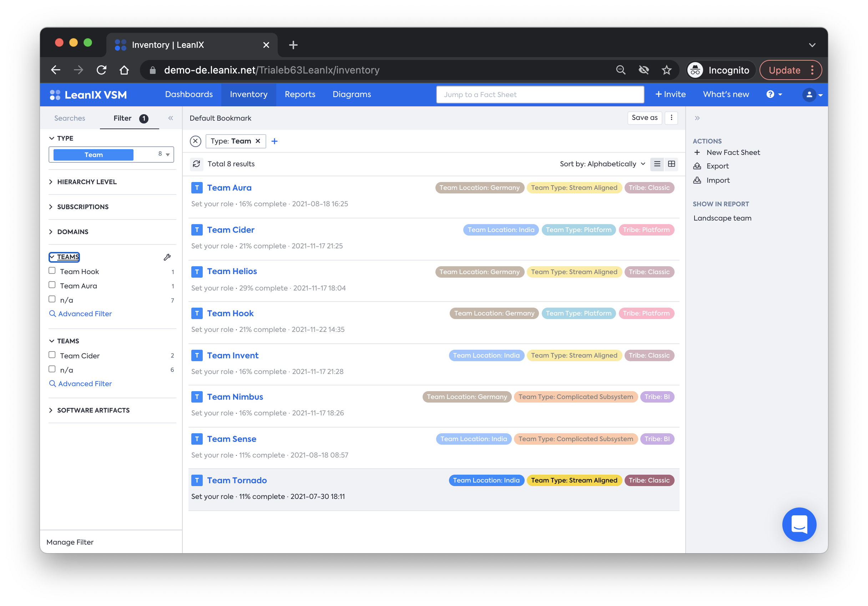Expand the Hierarchy Level filter section

coord(87,182)
